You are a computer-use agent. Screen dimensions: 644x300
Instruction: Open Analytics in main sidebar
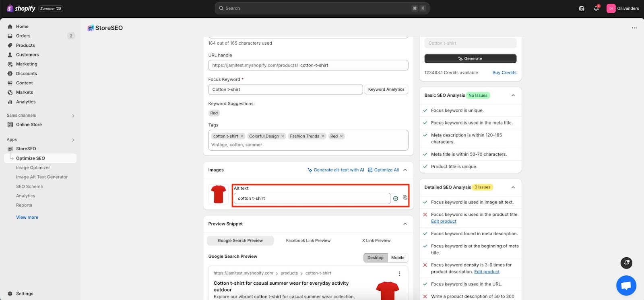tap(26, 102)
